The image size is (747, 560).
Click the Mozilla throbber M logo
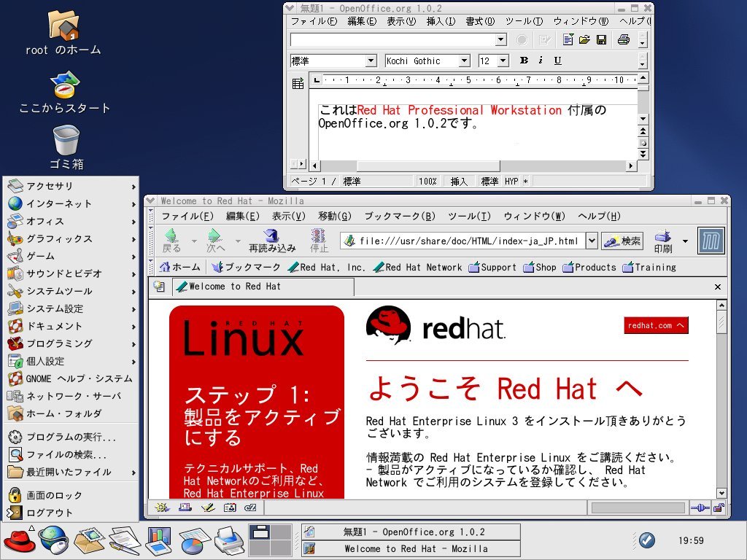tap(711, 241)
